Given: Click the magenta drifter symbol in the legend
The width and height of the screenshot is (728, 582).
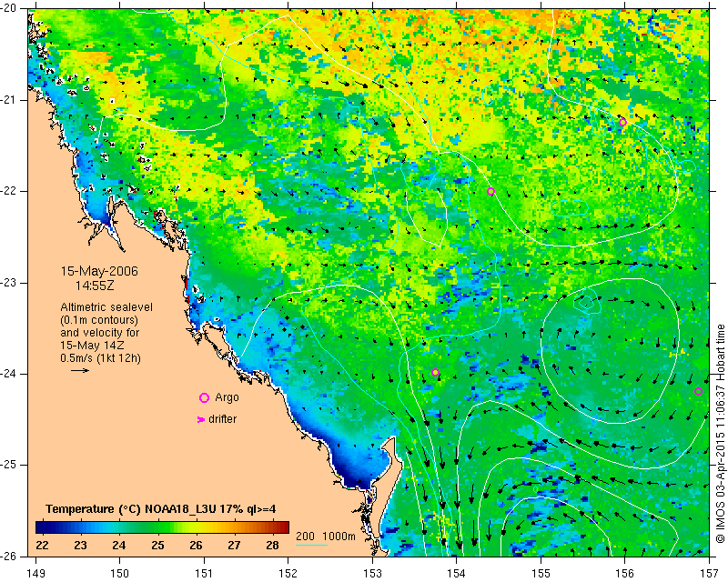Looking at the screenshot, I should (200, 419).
